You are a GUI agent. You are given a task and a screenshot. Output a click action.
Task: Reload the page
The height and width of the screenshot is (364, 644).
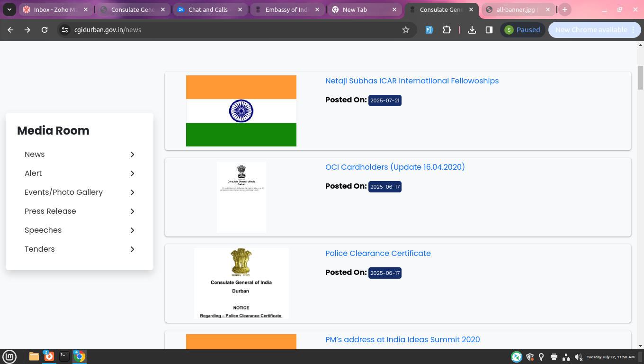click(x=45, y=30)
